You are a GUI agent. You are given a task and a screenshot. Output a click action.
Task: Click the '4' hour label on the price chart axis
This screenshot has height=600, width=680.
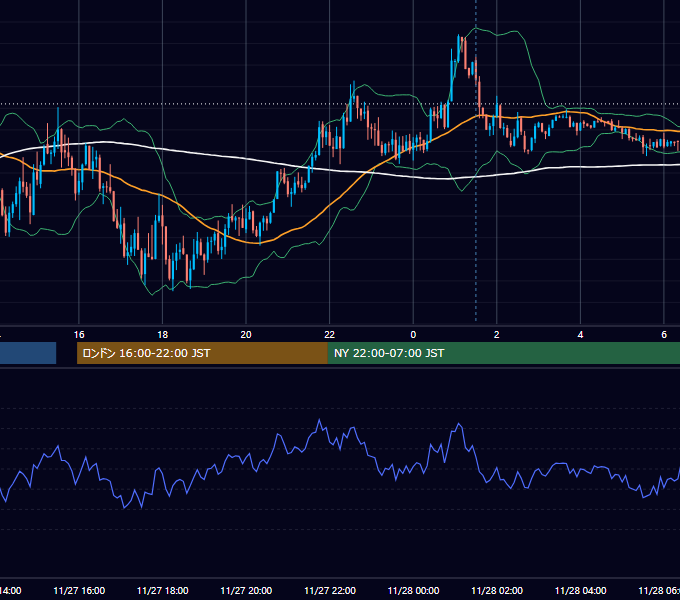(x=580, y=335)
